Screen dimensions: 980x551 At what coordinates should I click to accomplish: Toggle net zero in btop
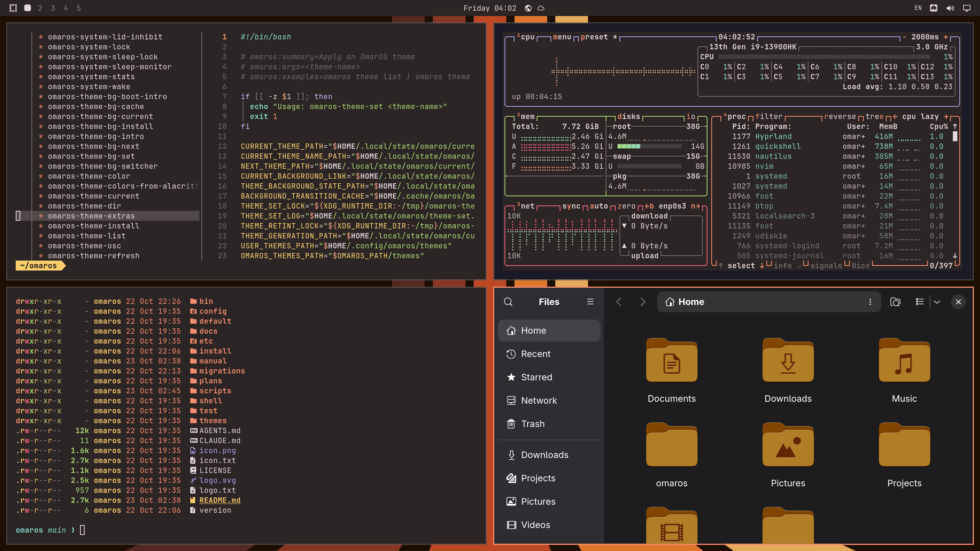click(x=626, y=206)
